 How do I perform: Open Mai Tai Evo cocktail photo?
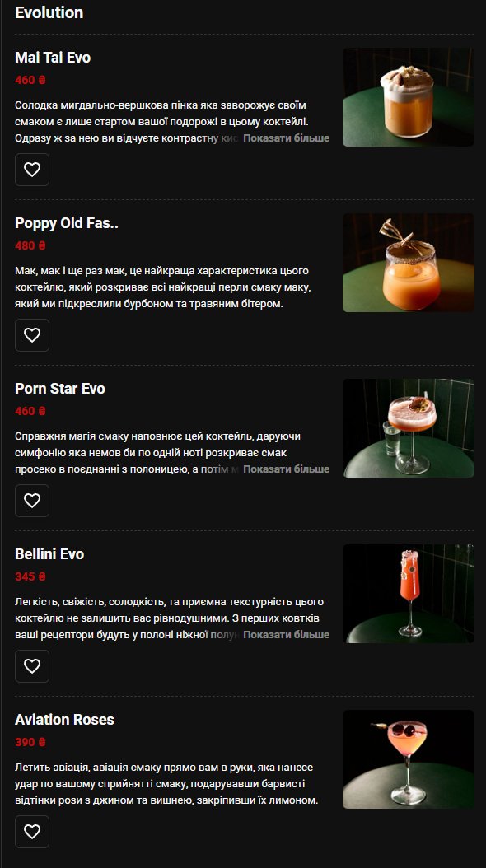click(x=409, y=97)
